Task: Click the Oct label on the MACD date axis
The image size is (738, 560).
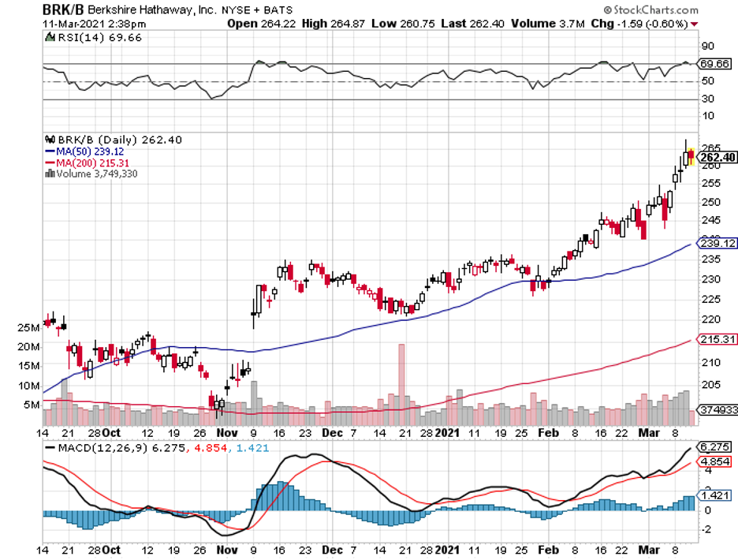Action: (111, 550)
